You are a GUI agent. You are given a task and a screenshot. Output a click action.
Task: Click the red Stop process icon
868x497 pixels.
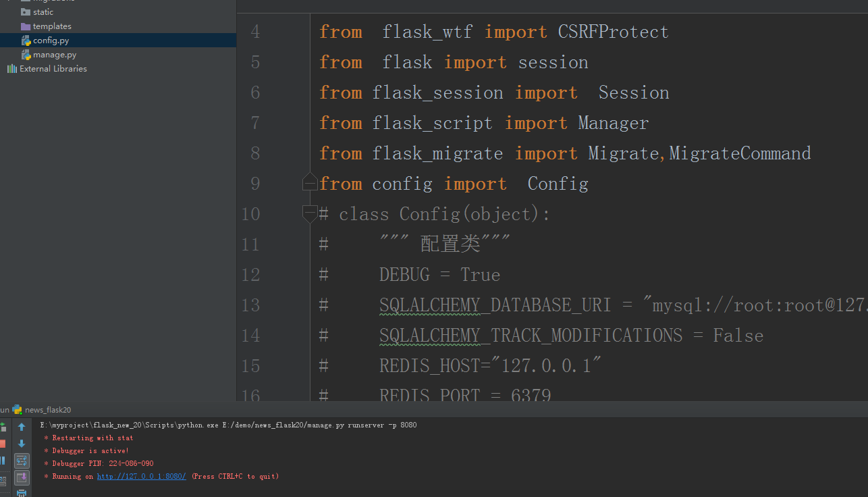point(2,444)
